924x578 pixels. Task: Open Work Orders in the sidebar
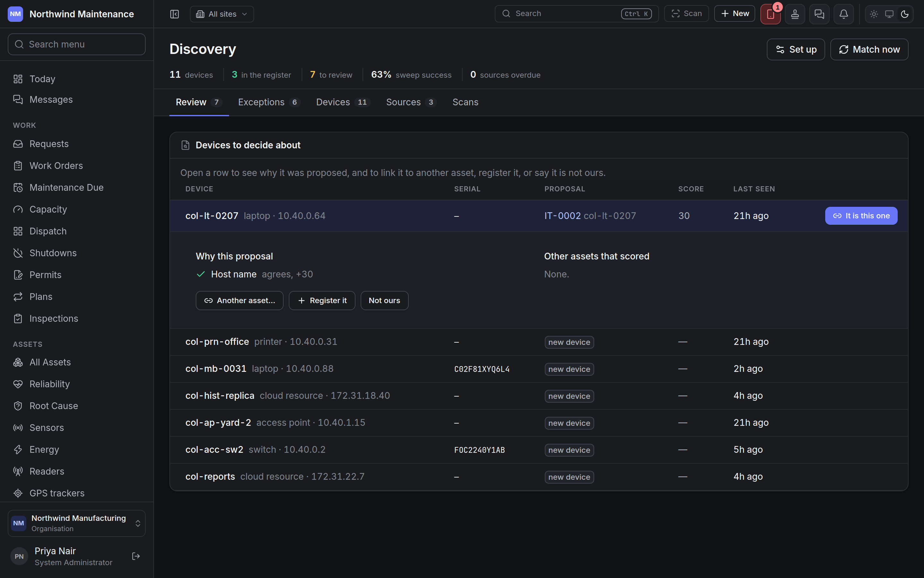point(77,165)
